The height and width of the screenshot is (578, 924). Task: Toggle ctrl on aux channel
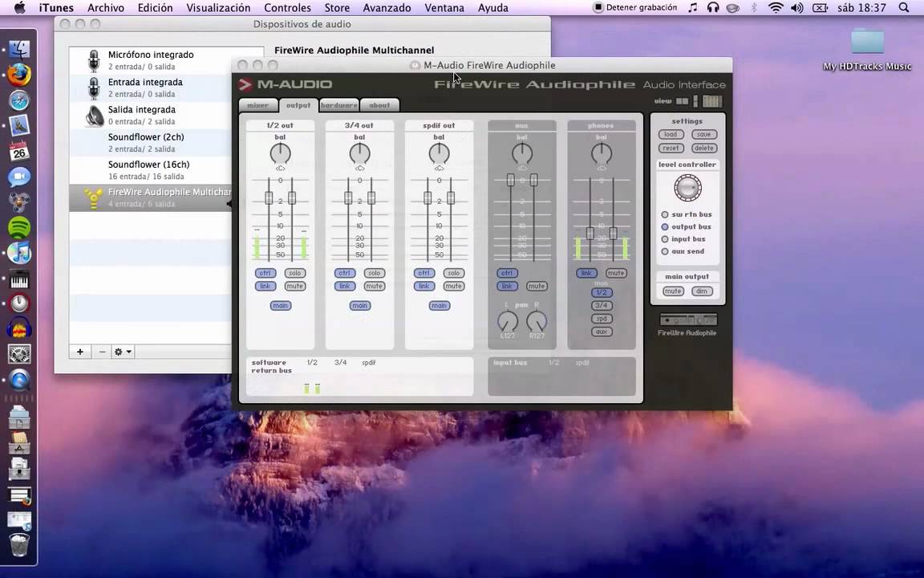[x=507, y=273]
